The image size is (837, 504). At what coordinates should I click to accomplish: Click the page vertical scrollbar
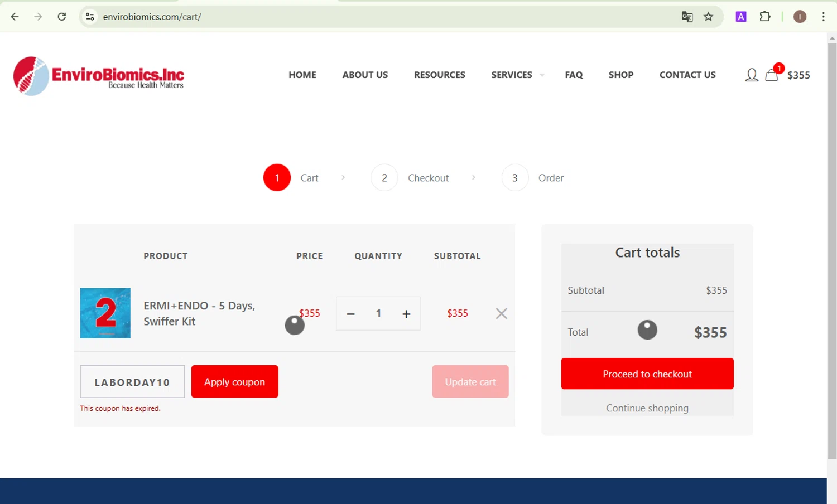pyautogui.click(x=832, y=251)
